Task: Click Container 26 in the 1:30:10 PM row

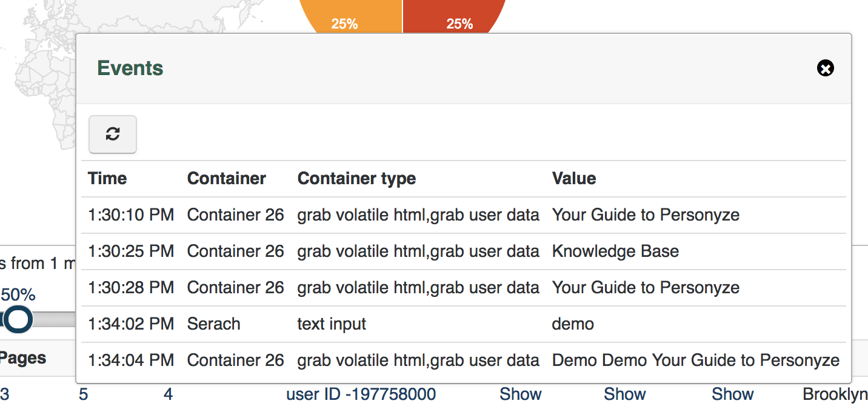Action: pos(236,215)
